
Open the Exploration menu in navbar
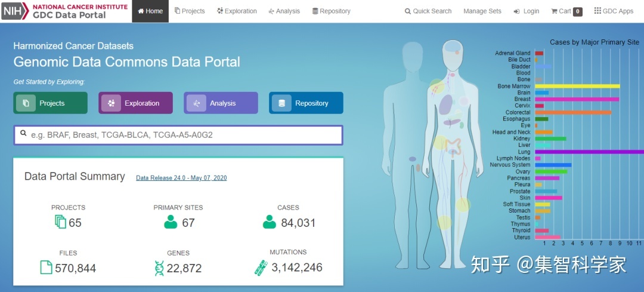[x=237, y=11]
